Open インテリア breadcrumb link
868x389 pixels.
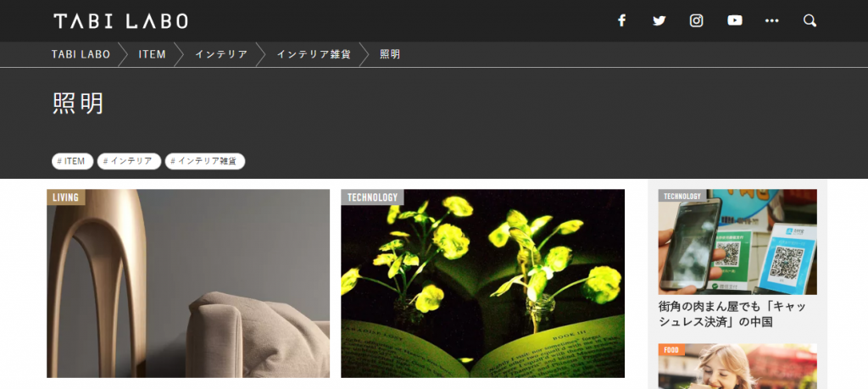pyautogui.click(x=221, y=54)
